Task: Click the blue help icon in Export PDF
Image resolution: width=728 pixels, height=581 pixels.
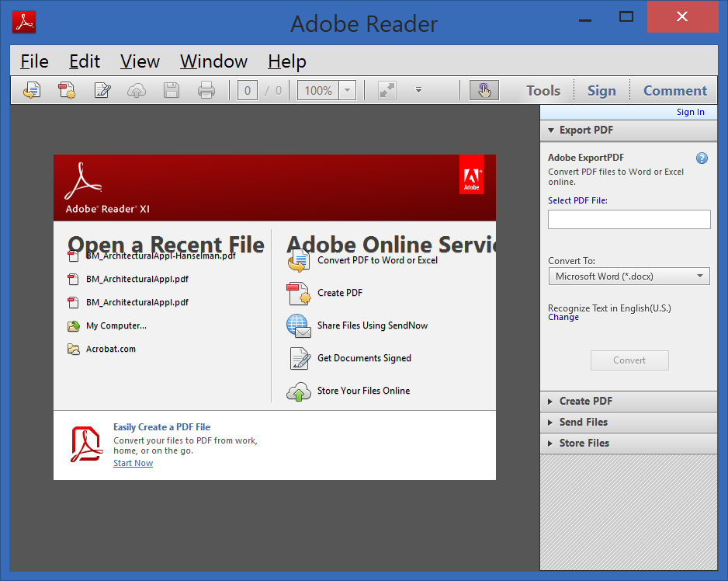Action: pos(702,158)
